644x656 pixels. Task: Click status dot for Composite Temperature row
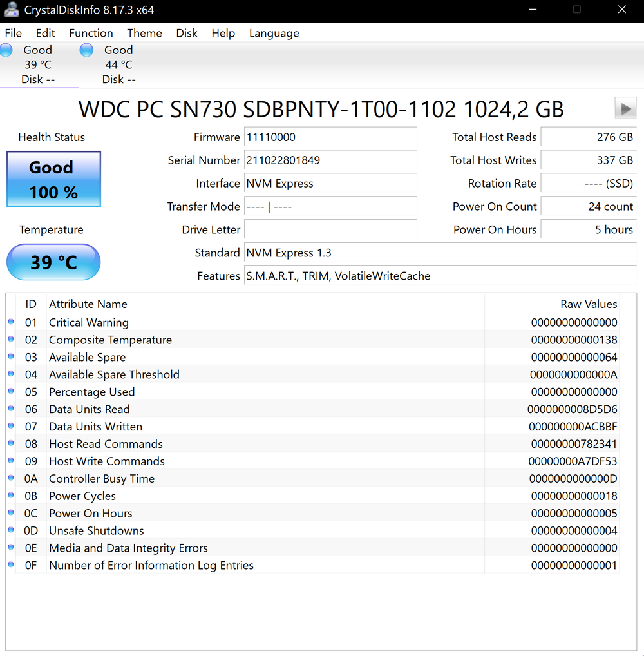[11, 339]
